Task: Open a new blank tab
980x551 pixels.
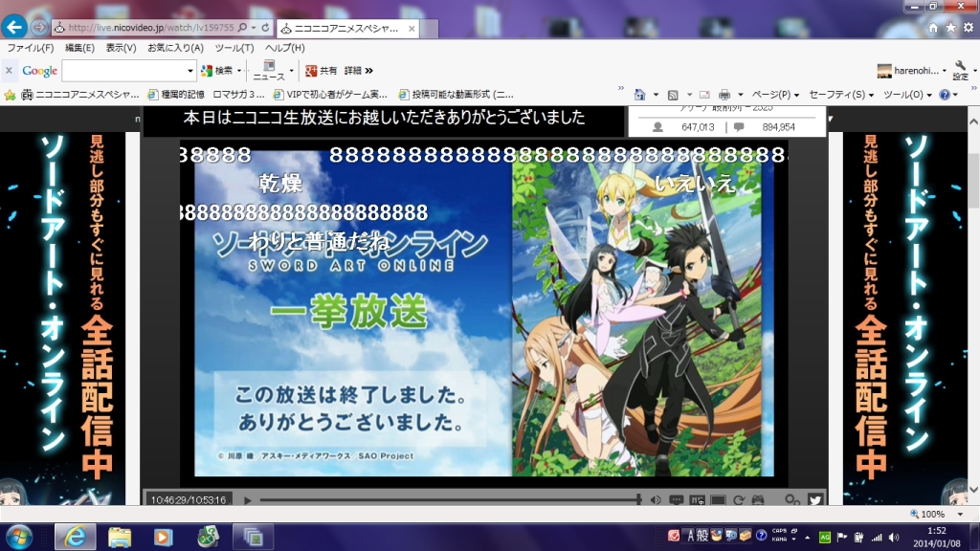Action: [x=429, y=29]
